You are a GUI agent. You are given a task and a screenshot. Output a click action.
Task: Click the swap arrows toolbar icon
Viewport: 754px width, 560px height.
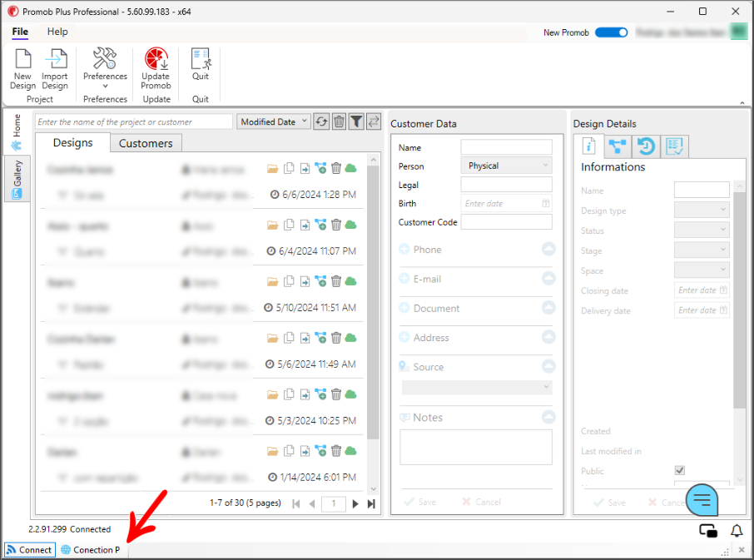pos(374,121)
